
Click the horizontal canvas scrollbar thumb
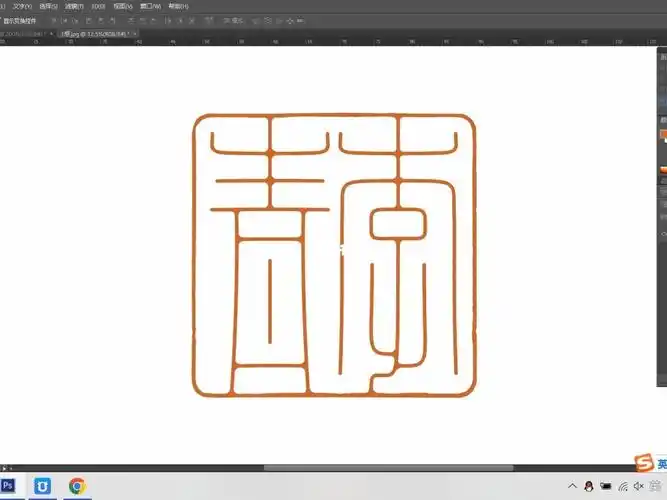pyautogui.click(x=388, y=468)
